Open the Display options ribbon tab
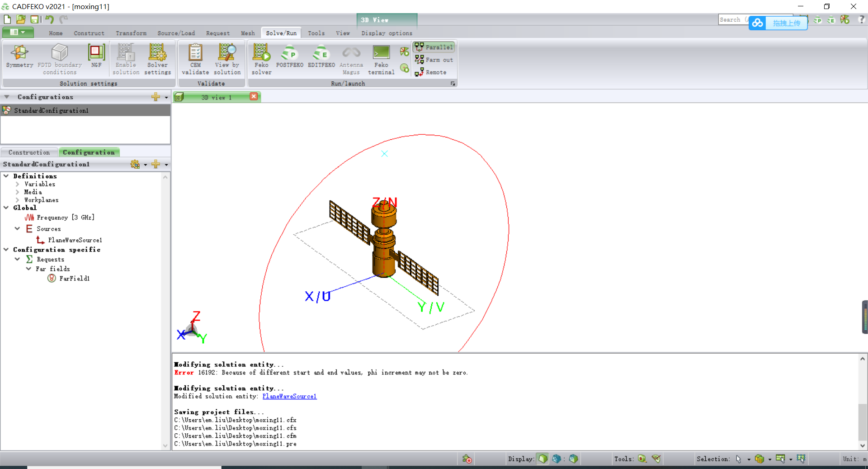 (x=387, y=33)
